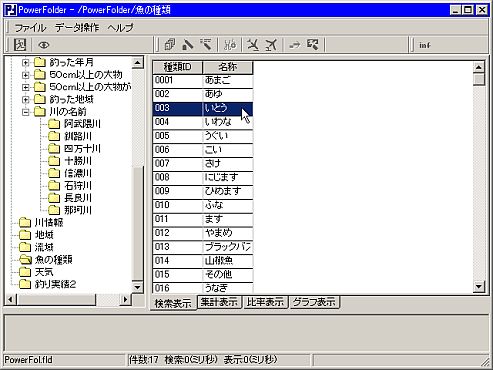The image size is (493, 370).
Task: Click tree panel scroll right arrow
Action: click(125, 299)
